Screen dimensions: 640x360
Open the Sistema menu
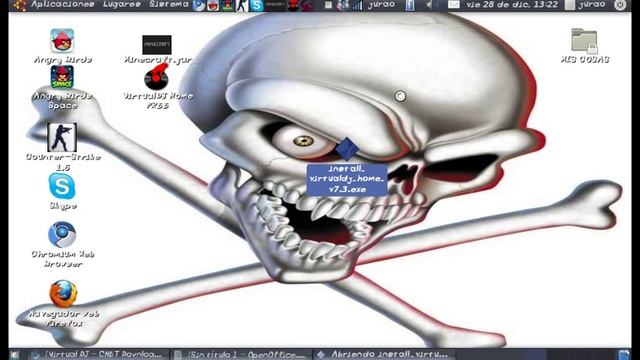[x=169, y=4]
